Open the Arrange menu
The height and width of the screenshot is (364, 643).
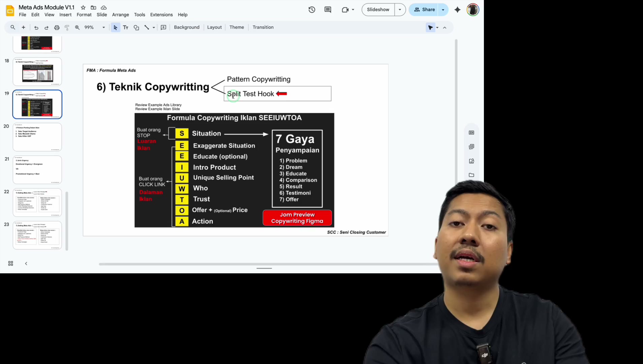[x=120, y=14]
